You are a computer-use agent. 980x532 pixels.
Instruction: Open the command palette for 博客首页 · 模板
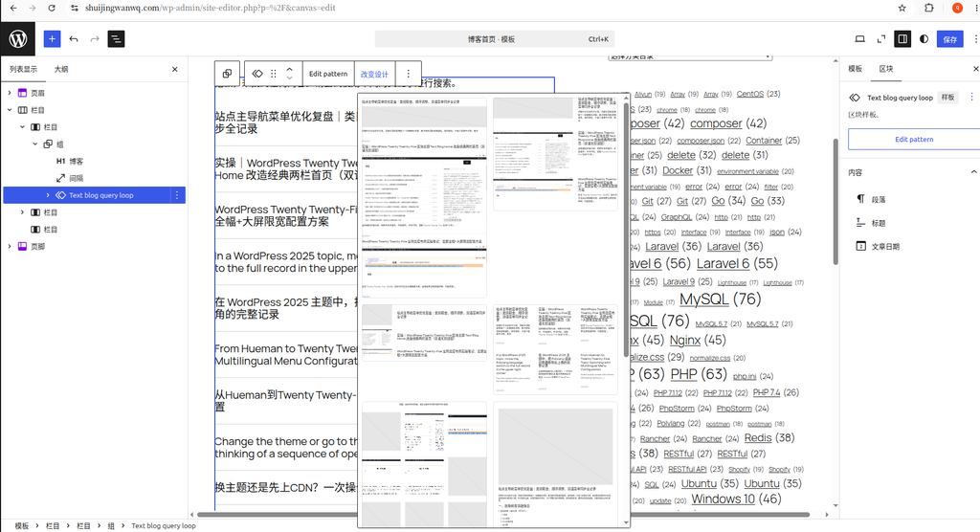[x=494, y=39]
